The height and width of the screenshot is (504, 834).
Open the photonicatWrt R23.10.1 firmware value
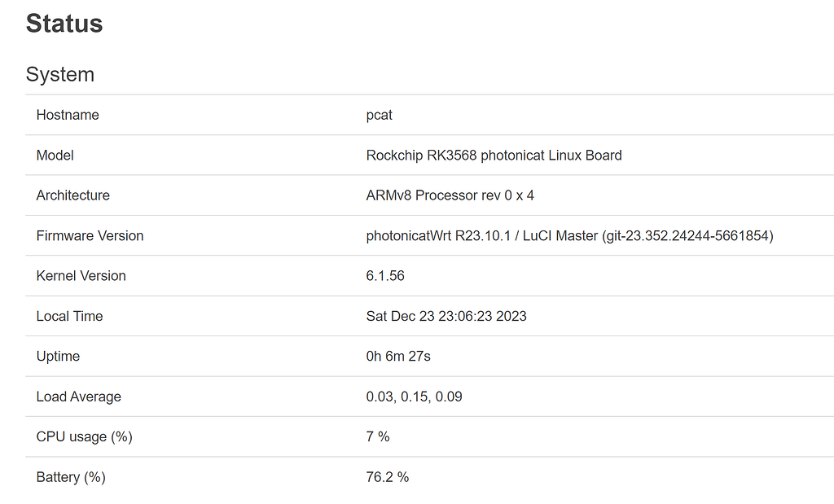[x=570, y=235]
